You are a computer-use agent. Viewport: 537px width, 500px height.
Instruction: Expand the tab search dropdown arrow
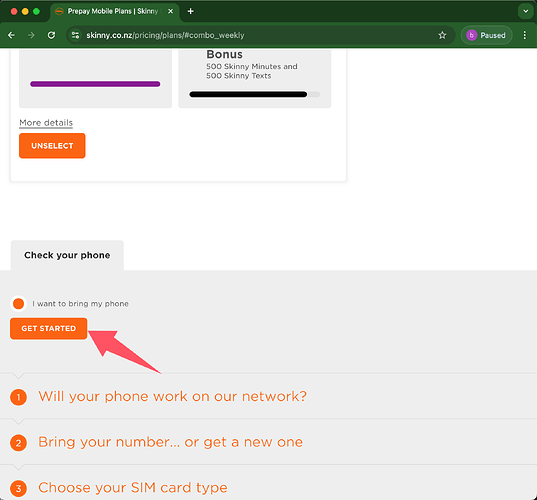pos(525,11)
